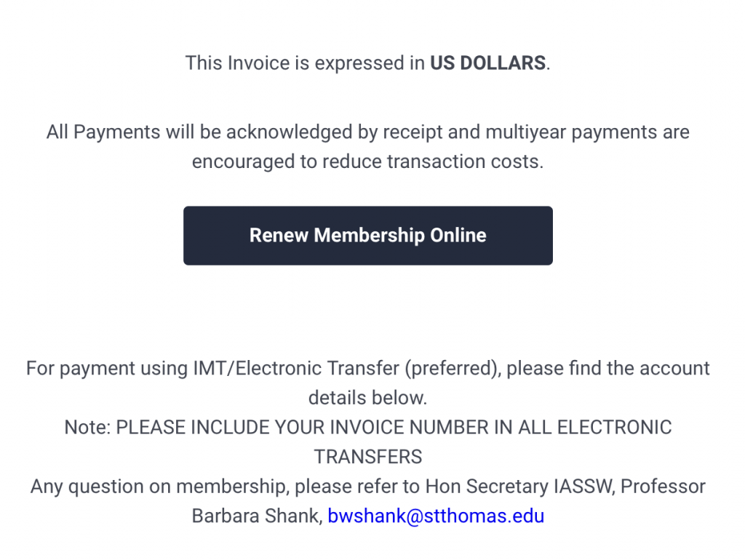Click the 'Hon Secretary IASSW' text
The width and height of the screenshot is (745, 560).
click(x=519, y=487)
